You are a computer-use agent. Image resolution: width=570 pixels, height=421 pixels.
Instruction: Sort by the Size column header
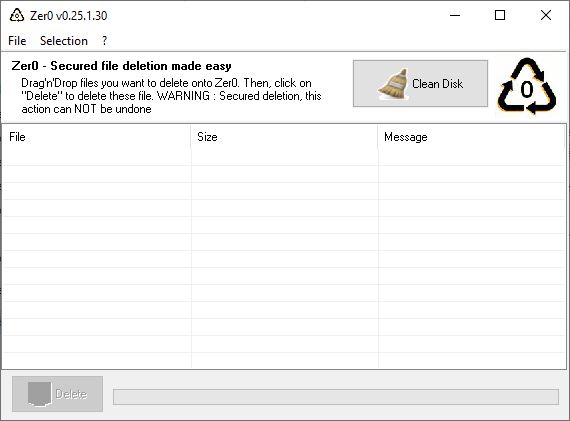tap(284, 137)
